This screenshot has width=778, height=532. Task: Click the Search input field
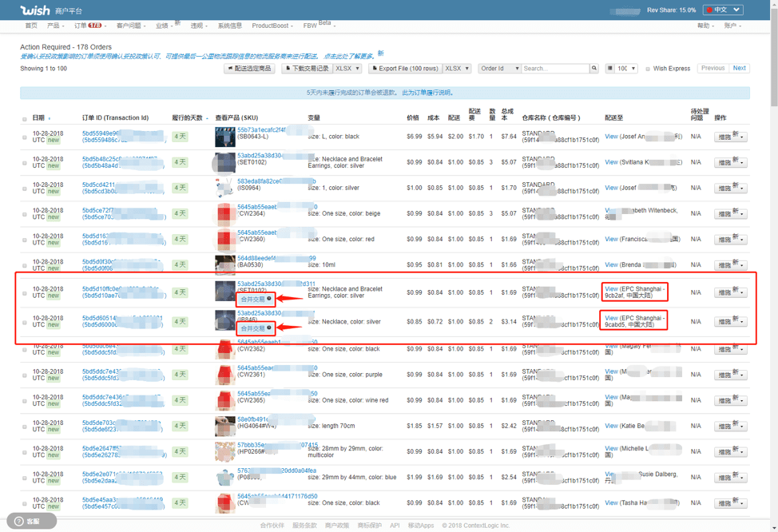click(555, 69)
